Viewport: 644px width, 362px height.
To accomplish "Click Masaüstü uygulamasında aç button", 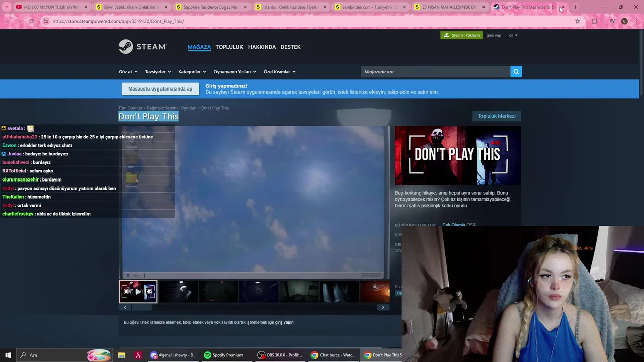I will point(160,89).
